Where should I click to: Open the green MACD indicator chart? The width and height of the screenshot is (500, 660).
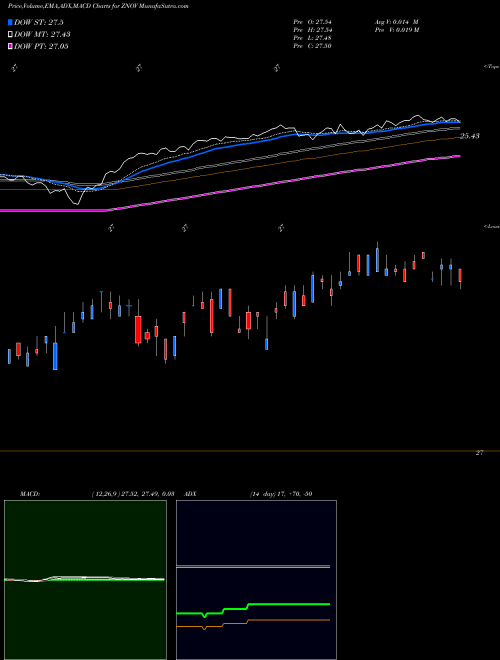pos(85,580)
